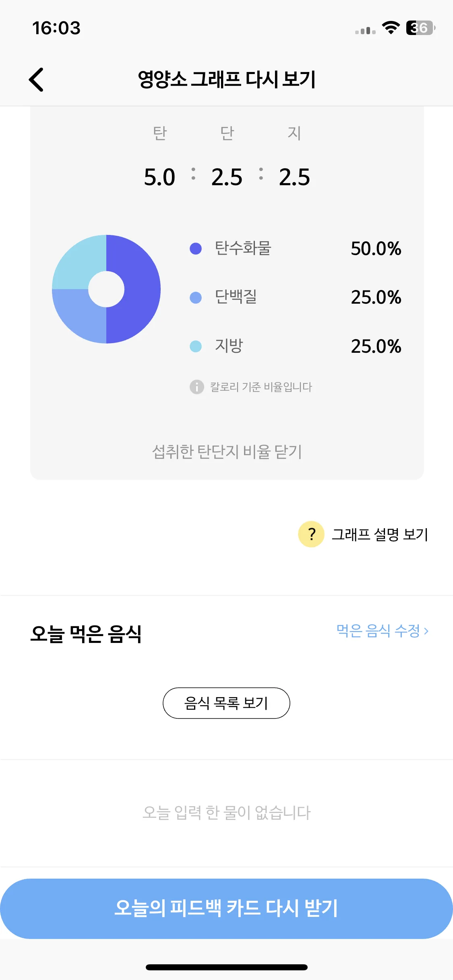The image size is (453, 980).
Task: Show the list via 음식 목록 보기
Action: [226, 703]
